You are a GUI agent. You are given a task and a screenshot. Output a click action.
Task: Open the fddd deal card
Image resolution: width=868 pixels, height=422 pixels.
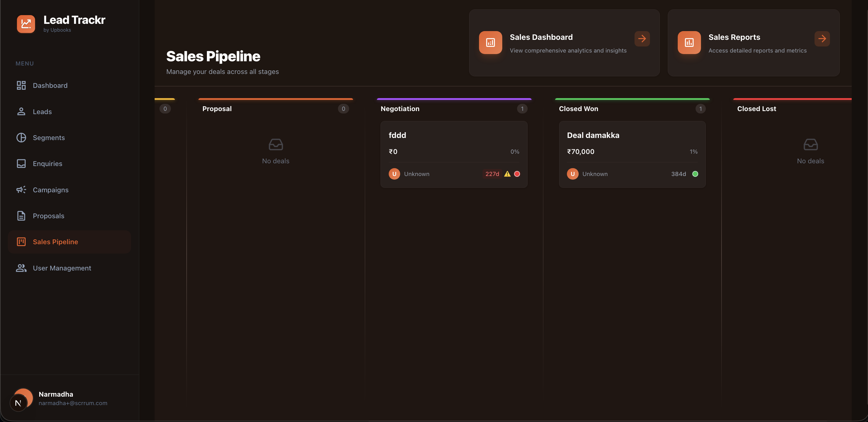click(x=454, y=155)
